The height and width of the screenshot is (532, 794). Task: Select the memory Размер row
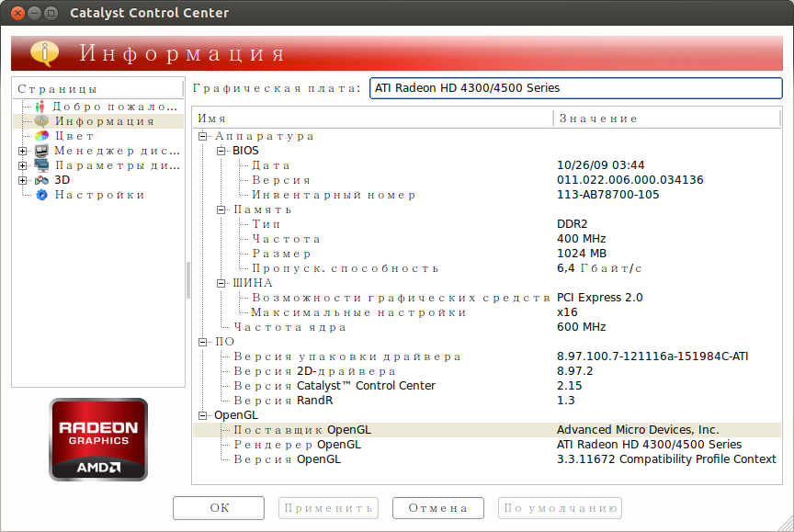click(487, 253)
